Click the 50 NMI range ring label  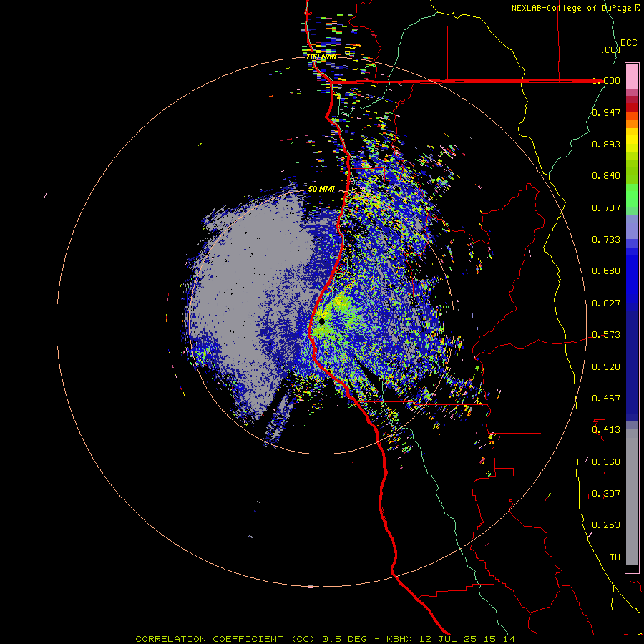point(321,189)
